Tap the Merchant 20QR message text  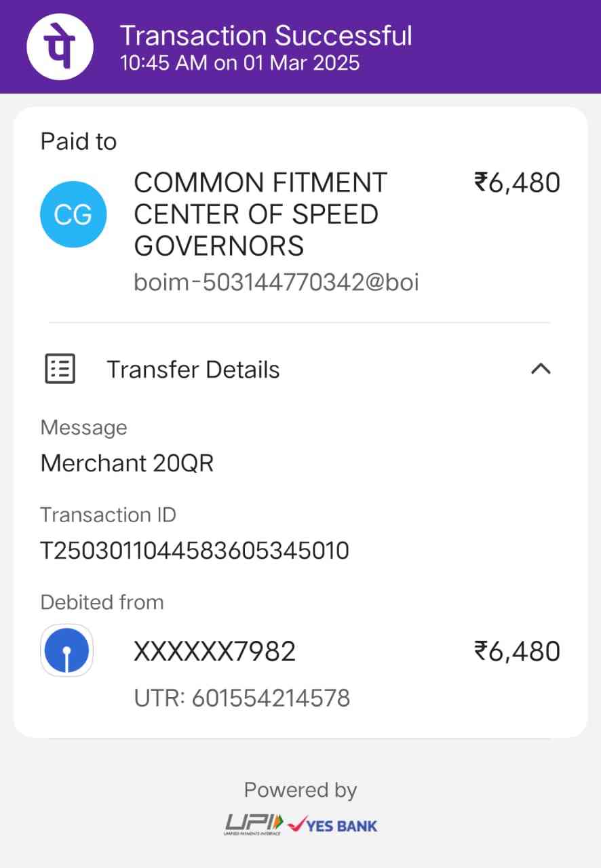coord(127,463)
